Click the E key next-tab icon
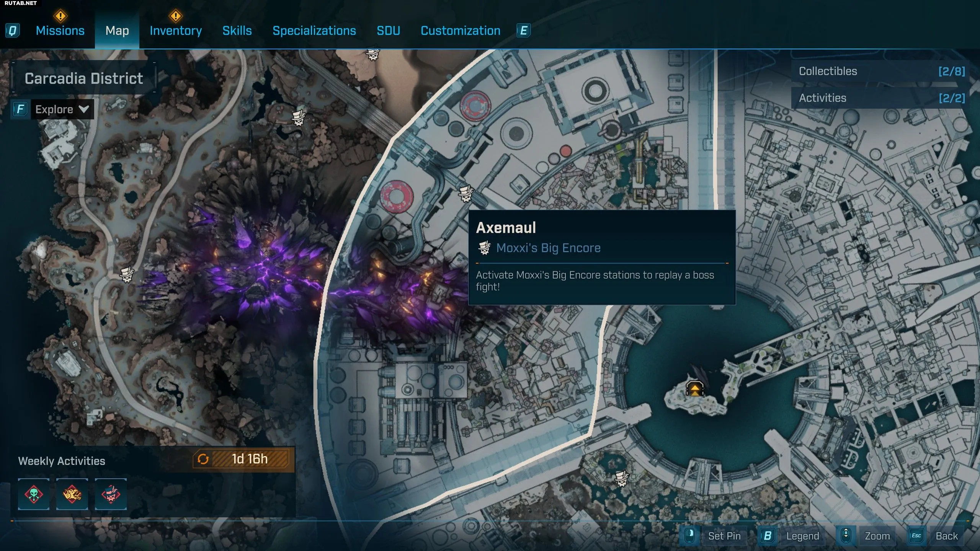The width and height of the screenshot is (980, 551). (524, 31)
